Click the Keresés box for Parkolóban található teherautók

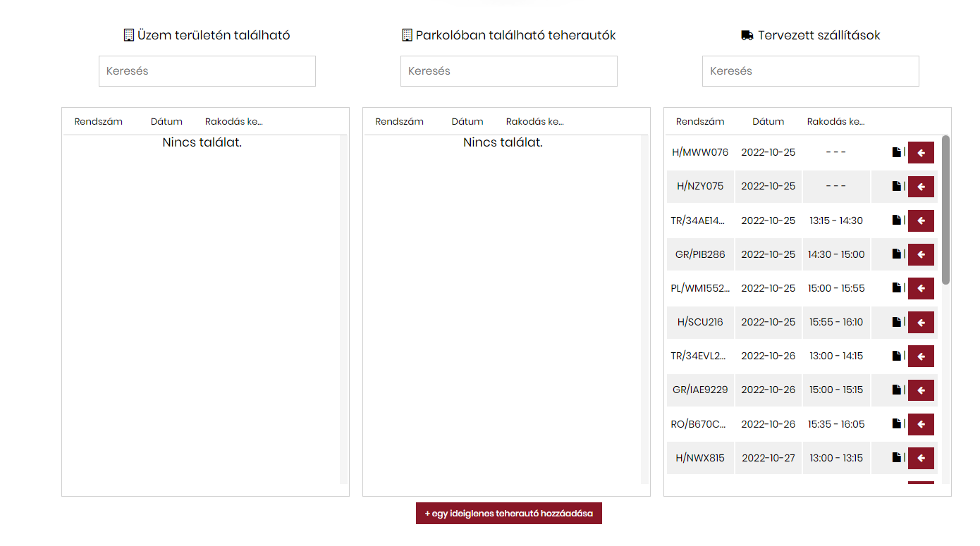tap(508, 71)
